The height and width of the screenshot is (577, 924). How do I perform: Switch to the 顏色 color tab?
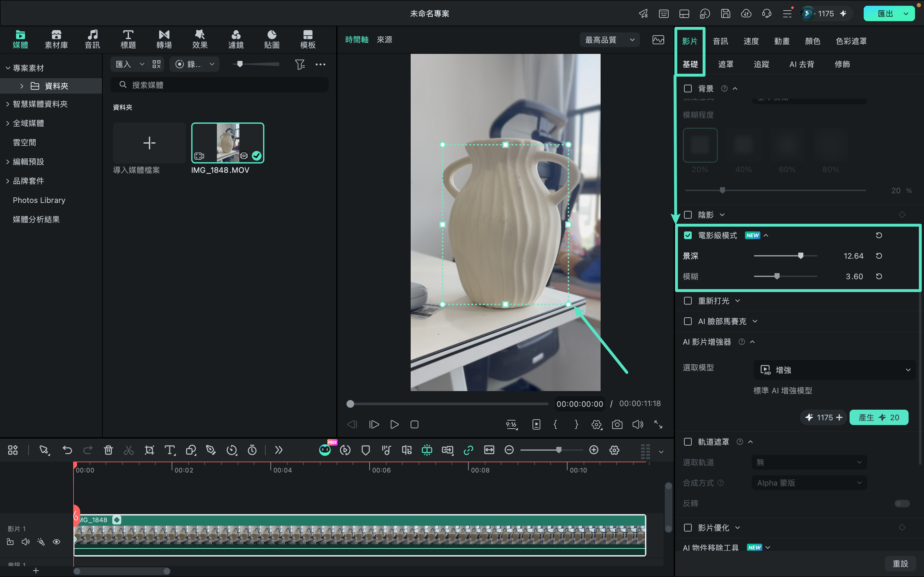[812, 41]
